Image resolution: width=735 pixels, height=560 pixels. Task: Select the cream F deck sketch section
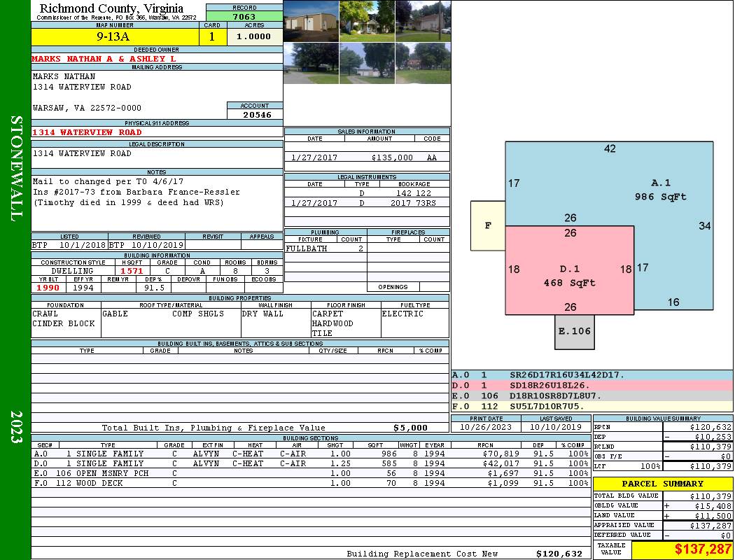pyautogui.click(x=488, y=225)
